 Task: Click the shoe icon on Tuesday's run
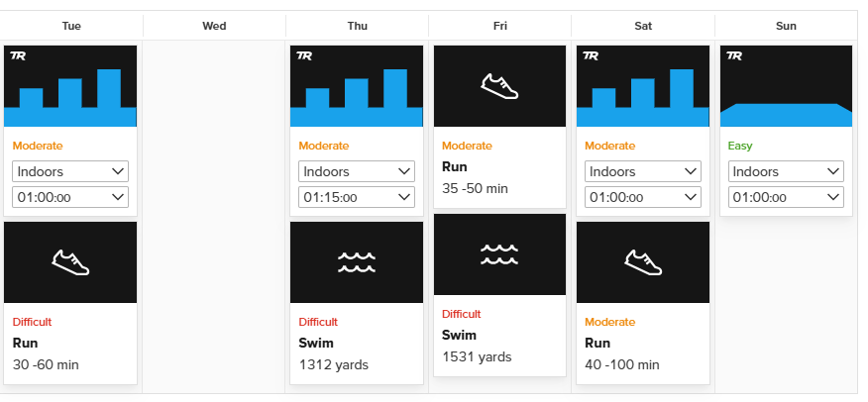[x=70, y=261]
